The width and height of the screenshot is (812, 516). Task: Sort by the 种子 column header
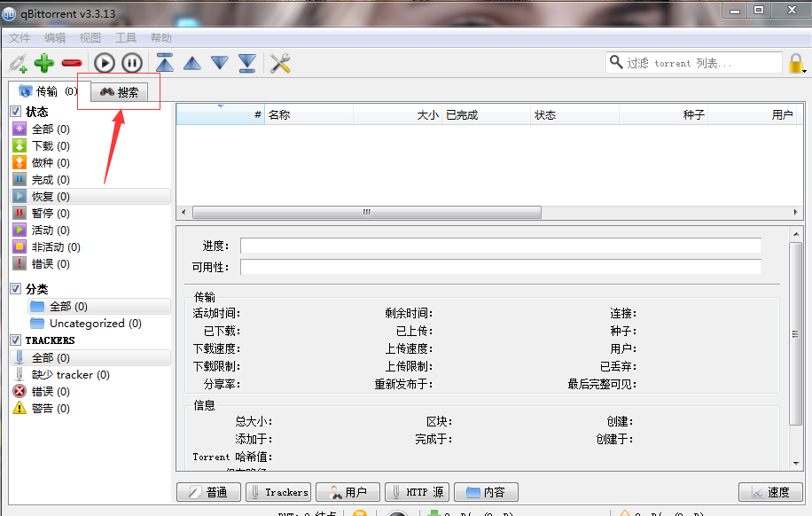(x=663, y=114)
